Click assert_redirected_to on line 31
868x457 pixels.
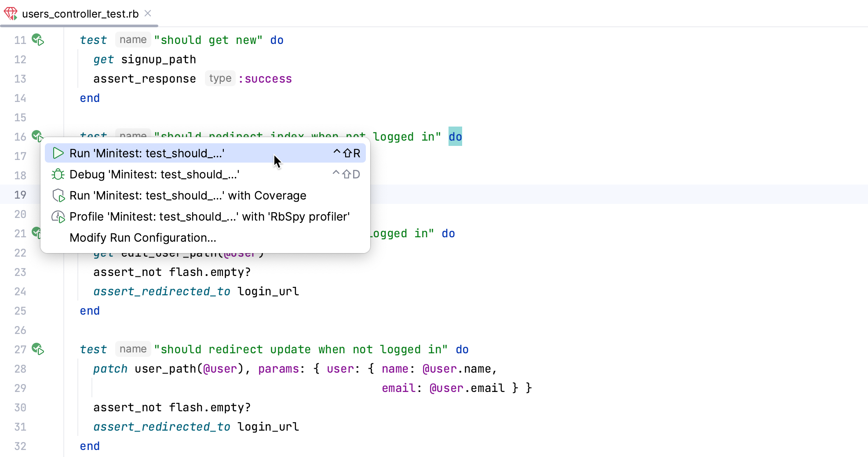coord(161,426)
